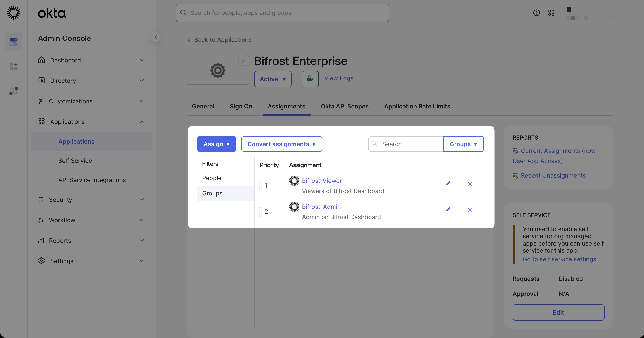Click the Bifrost-Viewer group sunburst icon
Image resolution: width=644 pixels, height=338 pixels.
(x=294, y=181)
